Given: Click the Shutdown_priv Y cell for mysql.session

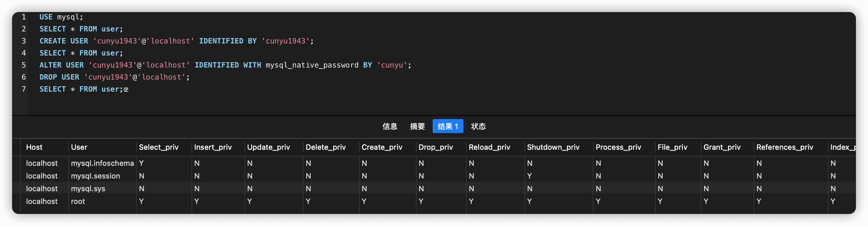Looking at the screenshot, I should pos(529,176).
